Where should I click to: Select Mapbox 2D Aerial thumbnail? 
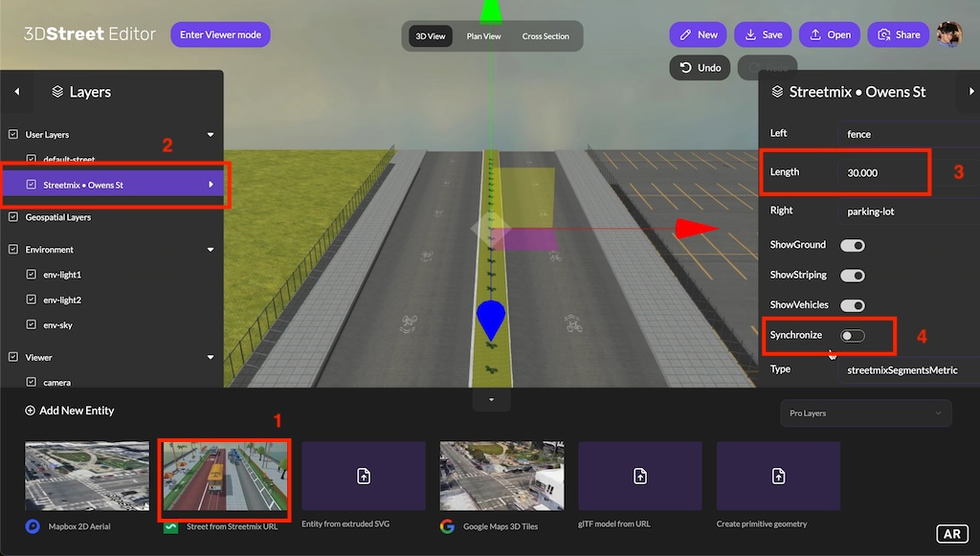pos(87,476)
